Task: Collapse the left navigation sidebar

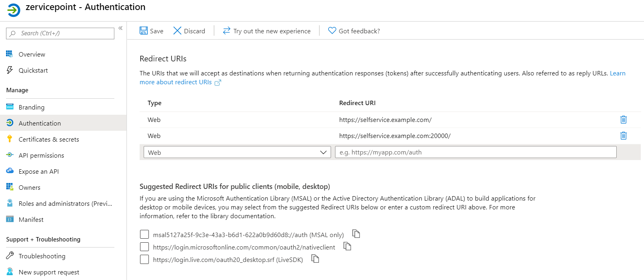Action: coord(120,28)
